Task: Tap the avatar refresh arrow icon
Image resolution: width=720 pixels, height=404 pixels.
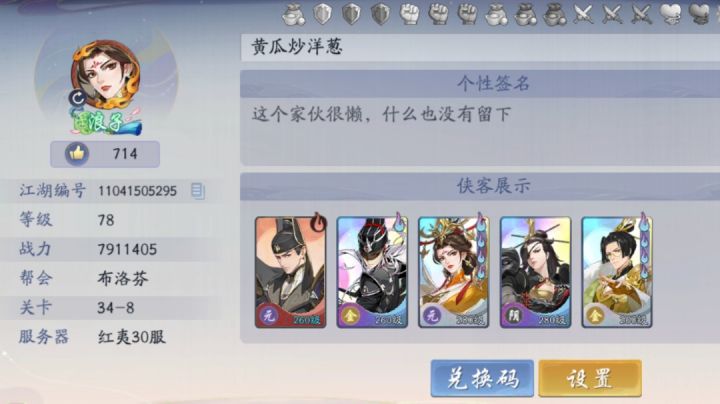Action: pos(78,98)
